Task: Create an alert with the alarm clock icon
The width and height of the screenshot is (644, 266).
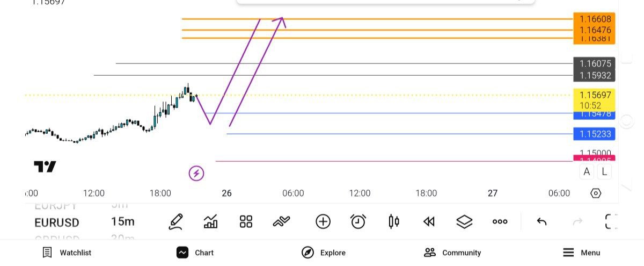Action: tap(358, 221)
